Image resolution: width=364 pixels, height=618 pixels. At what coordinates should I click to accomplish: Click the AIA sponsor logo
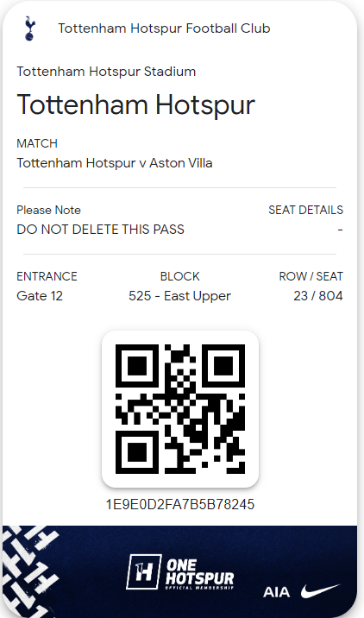tap(276, 592)
